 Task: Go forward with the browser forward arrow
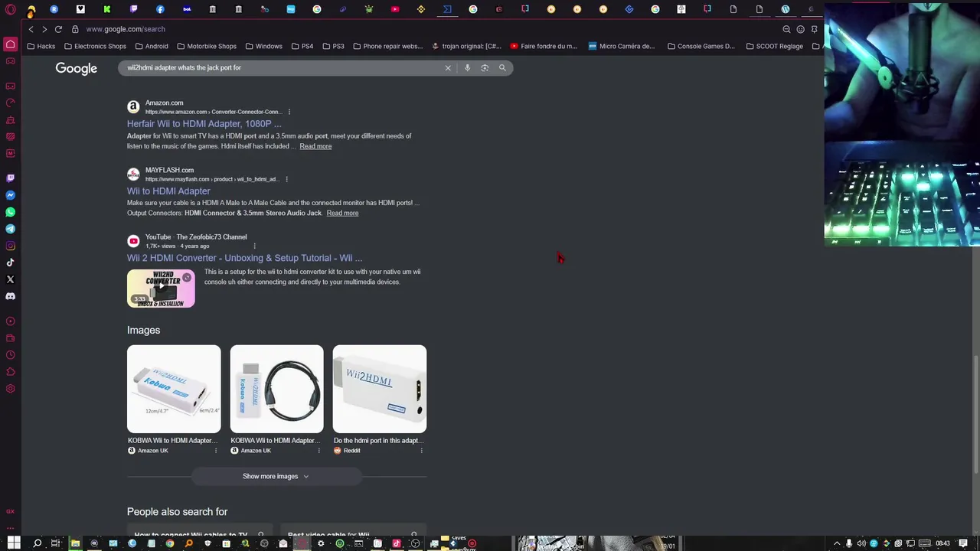(x=44, y=29)
